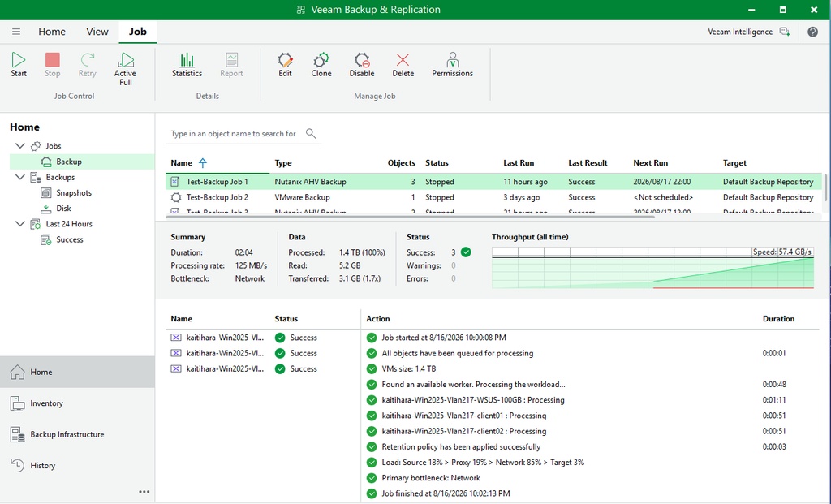
Task: Click the Stop job button
Action: (x=52, y=65)
